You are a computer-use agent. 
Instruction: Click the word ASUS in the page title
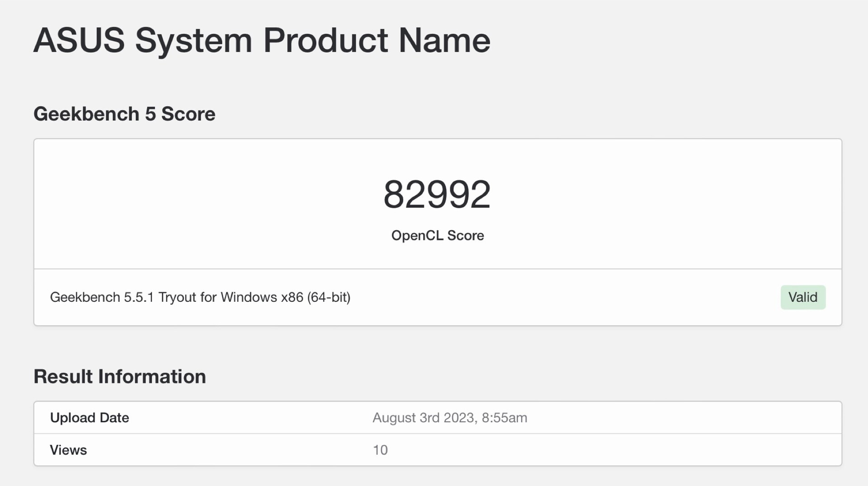[x=79, y=41]
